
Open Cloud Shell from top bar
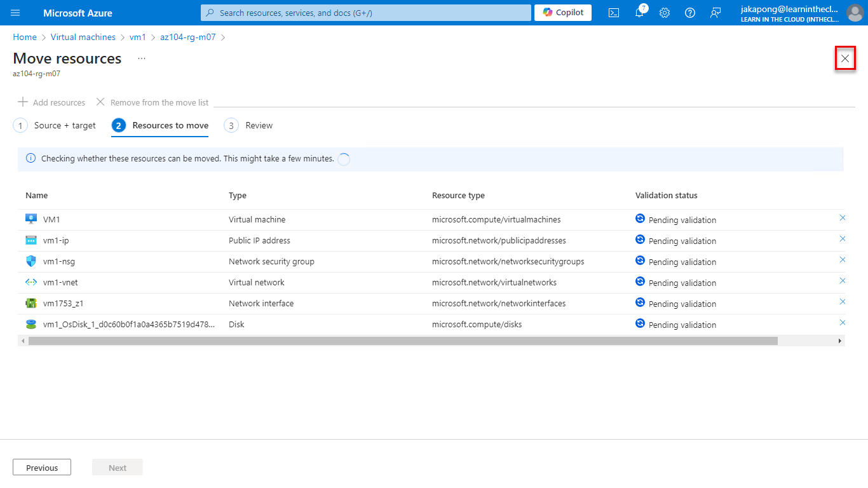[x=614, y=13]
